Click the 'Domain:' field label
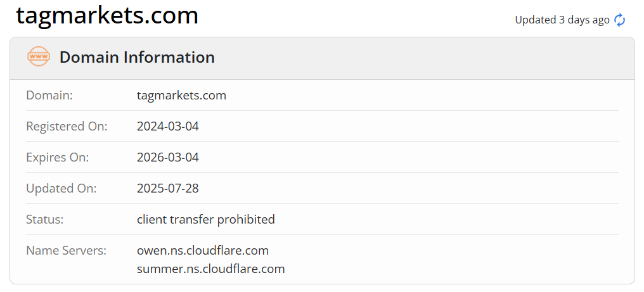 tap(49, 96)
